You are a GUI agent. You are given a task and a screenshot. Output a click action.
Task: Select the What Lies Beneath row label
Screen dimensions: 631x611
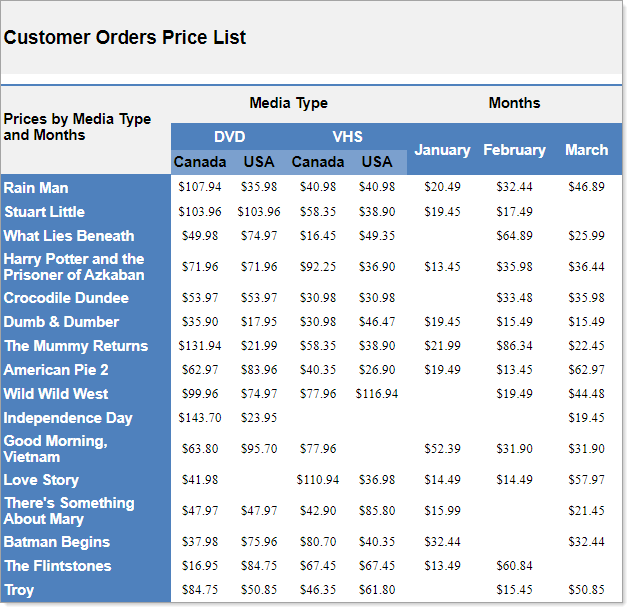(x=69, y=236)
